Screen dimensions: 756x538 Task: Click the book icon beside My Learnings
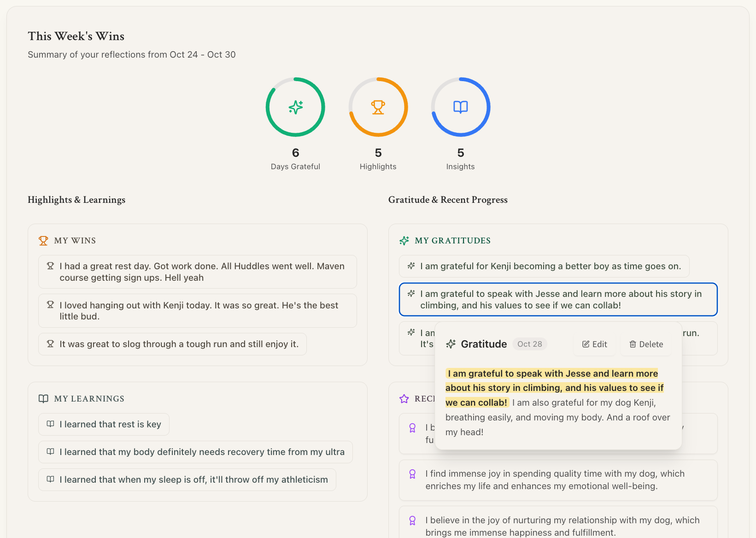click(43, 399)
